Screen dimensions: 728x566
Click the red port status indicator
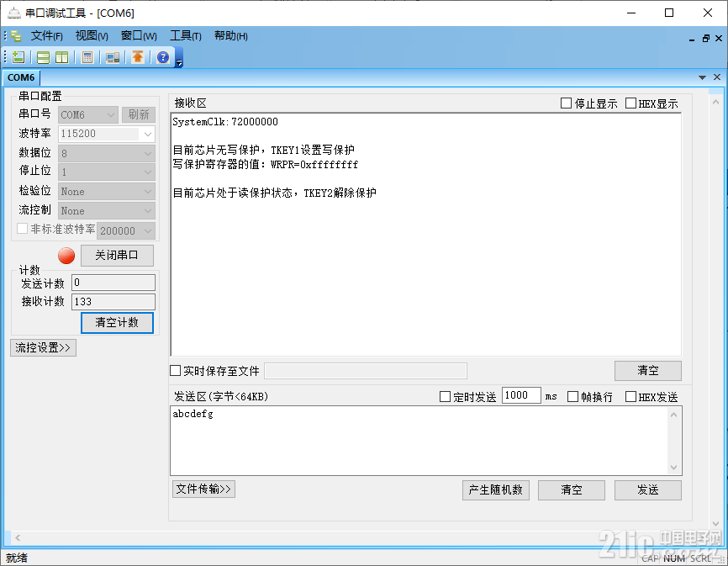coord(66,256)
